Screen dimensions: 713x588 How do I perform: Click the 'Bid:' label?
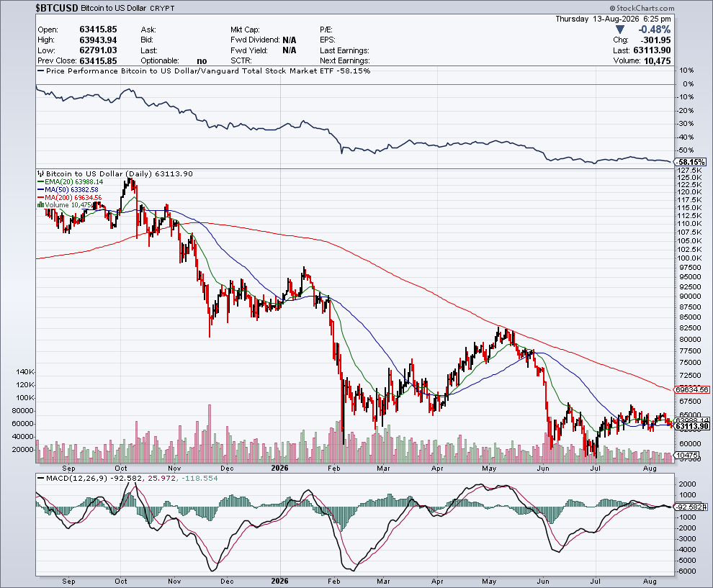[x=147, y=40]
